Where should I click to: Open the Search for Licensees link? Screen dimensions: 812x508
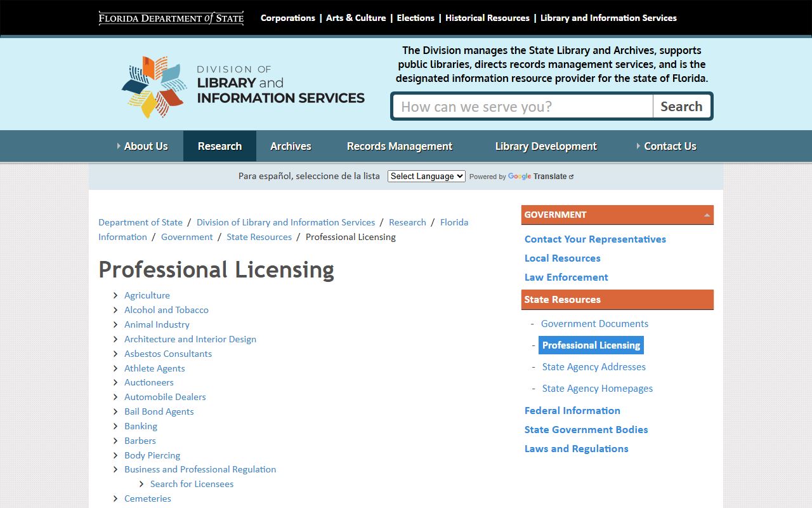tap(192, 484)
